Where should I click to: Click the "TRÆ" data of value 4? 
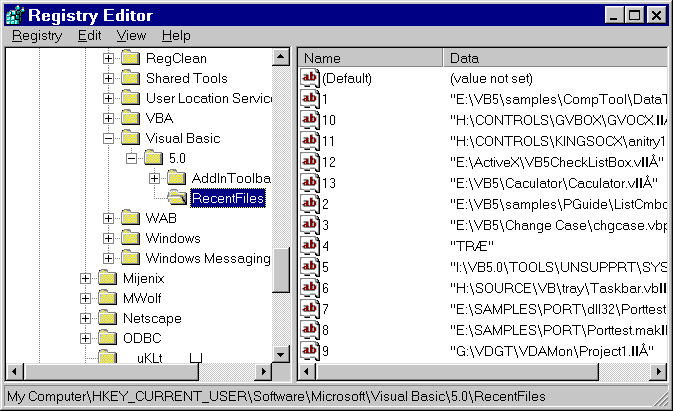(472, 246)
